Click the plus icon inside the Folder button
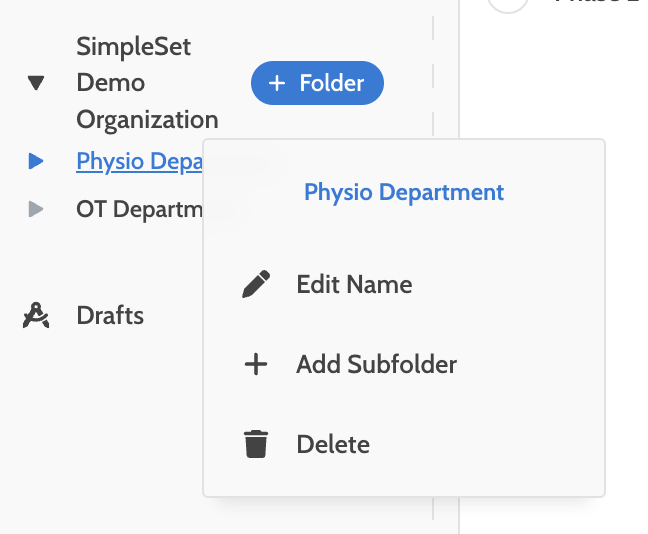This screenshot has height=534, width=648. click(277, 83)
